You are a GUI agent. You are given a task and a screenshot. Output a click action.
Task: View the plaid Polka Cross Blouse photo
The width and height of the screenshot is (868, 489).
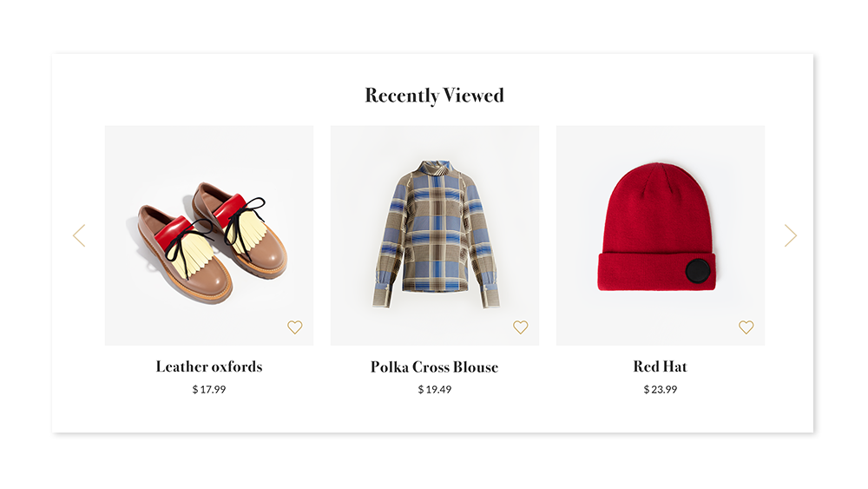[435, 235]
